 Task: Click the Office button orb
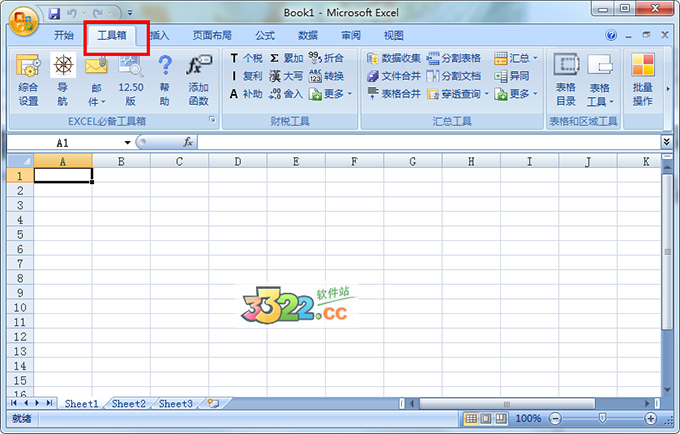24,21
